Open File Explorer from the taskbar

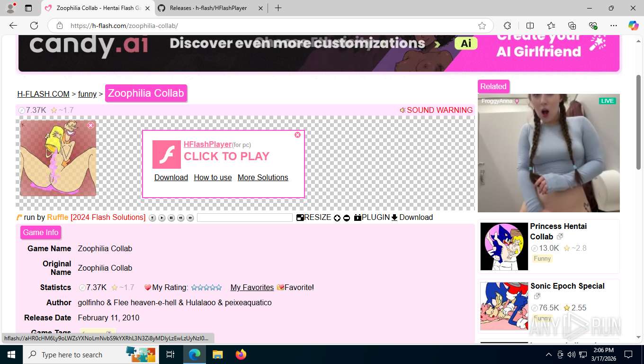[217, 355]
